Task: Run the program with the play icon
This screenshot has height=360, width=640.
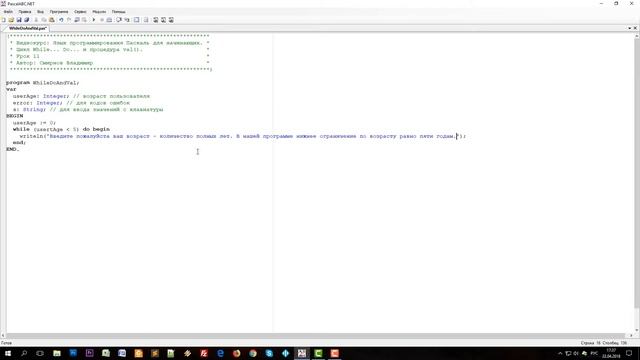Action: click(94, 20)
